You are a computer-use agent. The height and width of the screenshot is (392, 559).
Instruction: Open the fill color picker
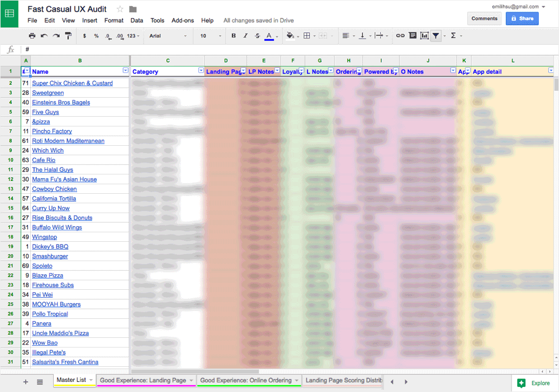pyautogui.click(x=290, y=36)
